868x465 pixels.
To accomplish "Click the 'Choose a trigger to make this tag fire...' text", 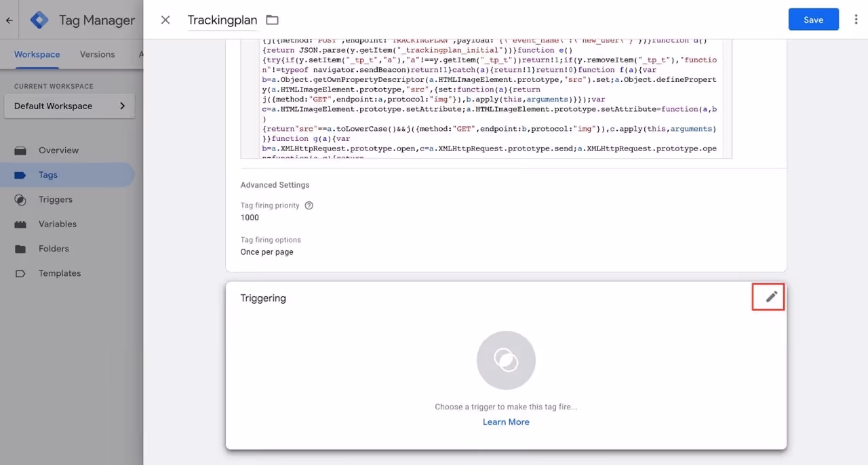I will point(506,407).
